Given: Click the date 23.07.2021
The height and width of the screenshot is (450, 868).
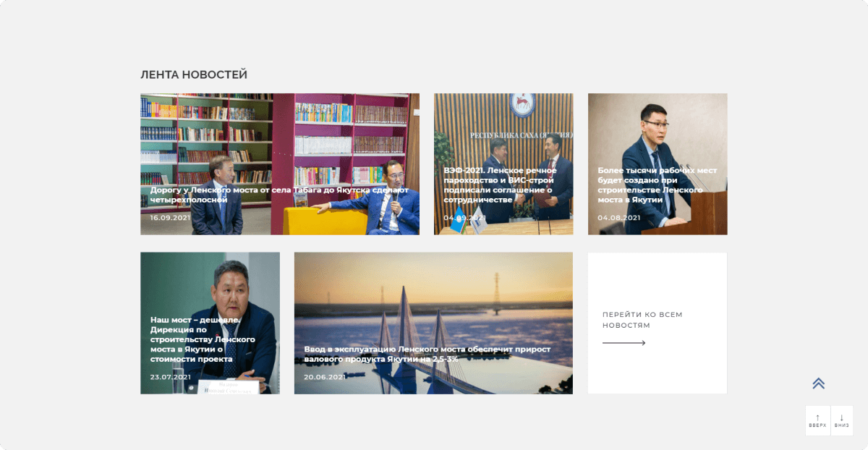Looking at the screenshot, I should click(x=171, y=377).
